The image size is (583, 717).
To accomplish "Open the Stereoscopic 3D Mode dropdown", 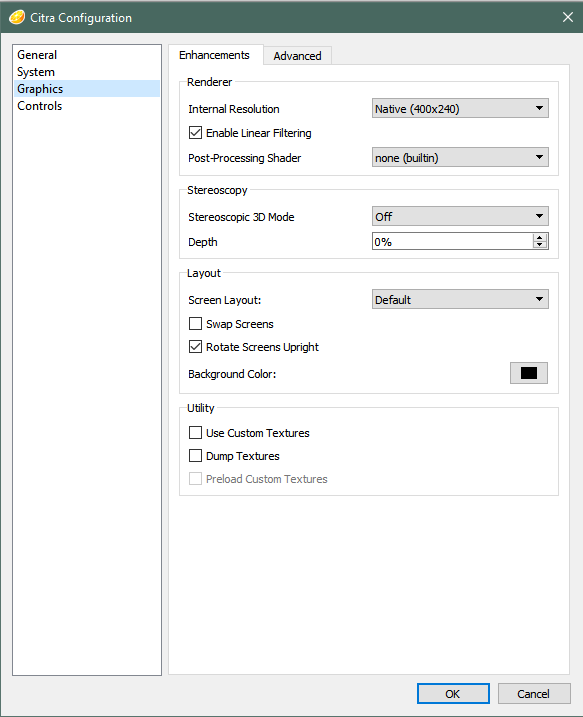I will click(460, 216).
